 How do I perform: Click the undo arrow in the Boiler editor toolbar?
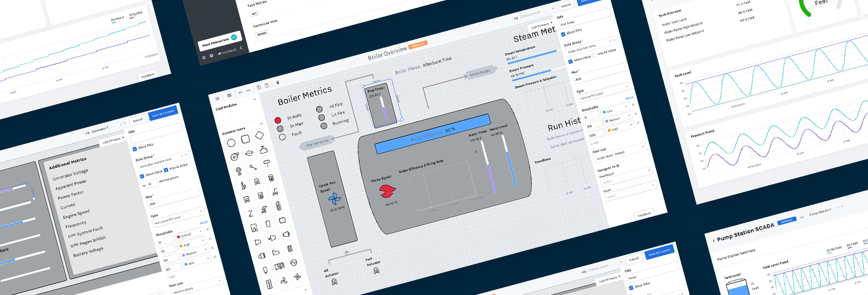pos(241,92)
